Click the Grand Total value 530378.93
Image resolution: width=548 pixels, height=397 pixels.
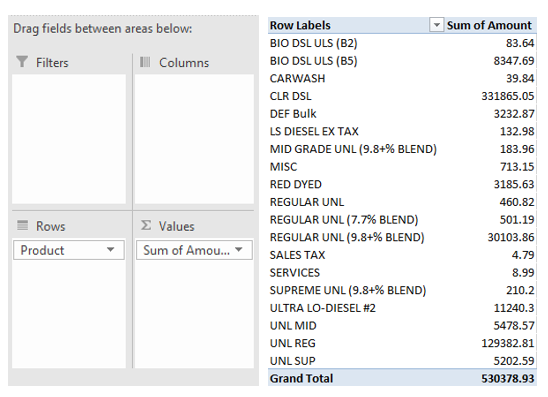(508, 378)
